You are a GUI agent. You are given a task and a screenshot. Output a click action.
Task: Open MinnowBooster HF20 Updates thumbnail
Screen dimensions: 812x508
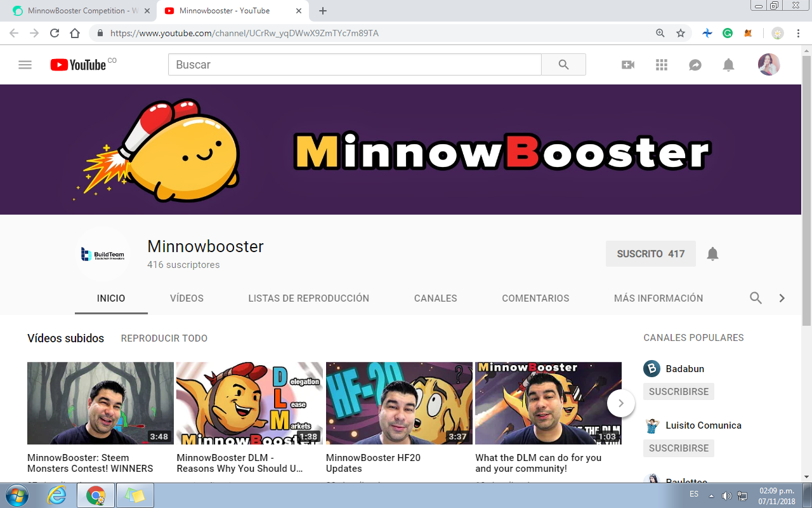[x=399, y=403]
